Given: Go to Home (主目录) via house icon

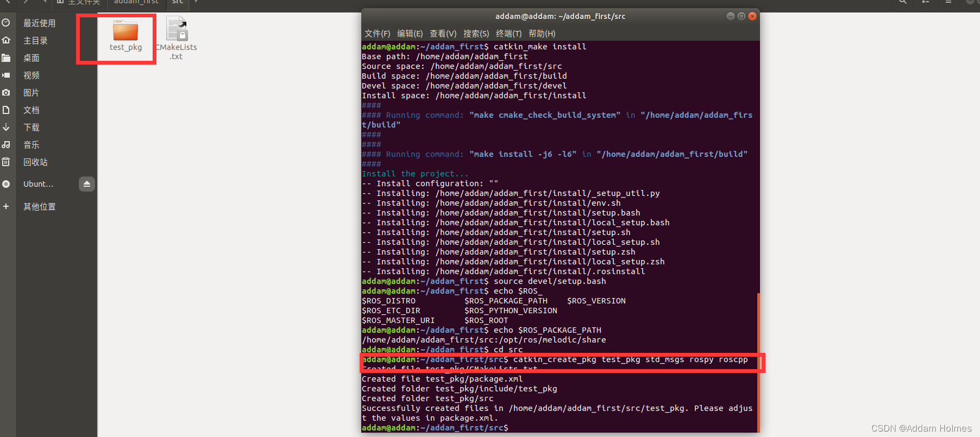Looking at the screenshot, I should pos(6,40).
